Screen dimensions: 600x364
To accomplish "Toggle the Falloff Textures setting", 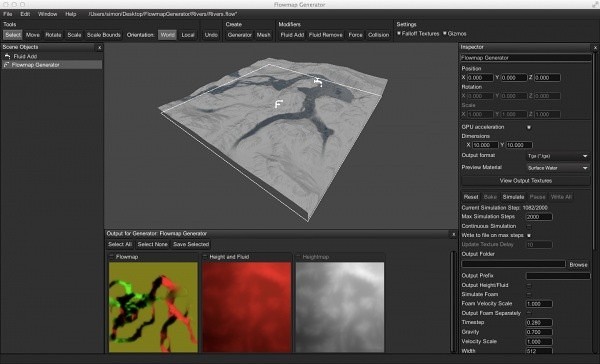I will tap(399, 33).
